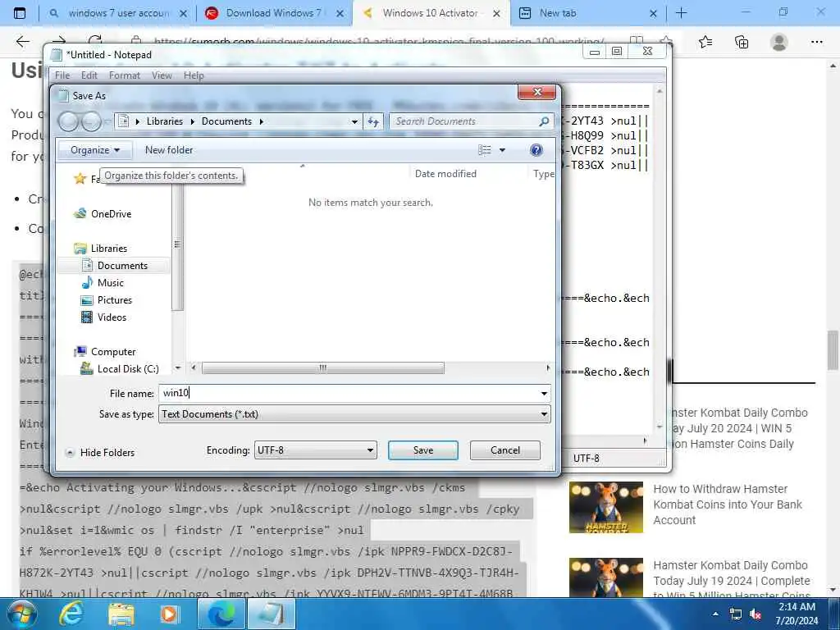This screenshot has height=630, width=840.
Task: Select Computer in navigation pane
Action: tap(113, 352)
